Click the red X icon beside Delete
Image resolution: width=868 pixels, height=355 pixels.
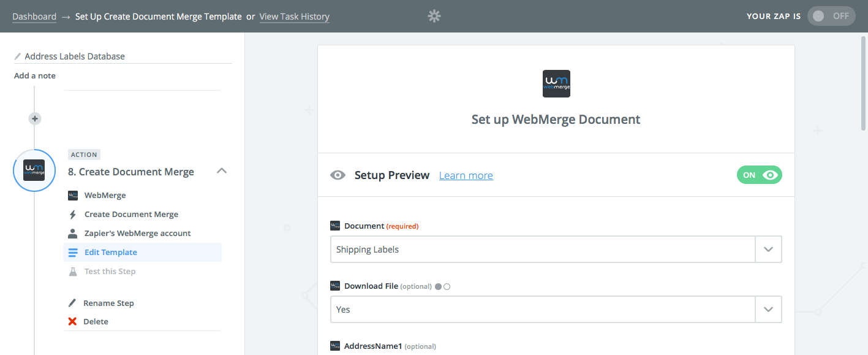pos(72,321)
